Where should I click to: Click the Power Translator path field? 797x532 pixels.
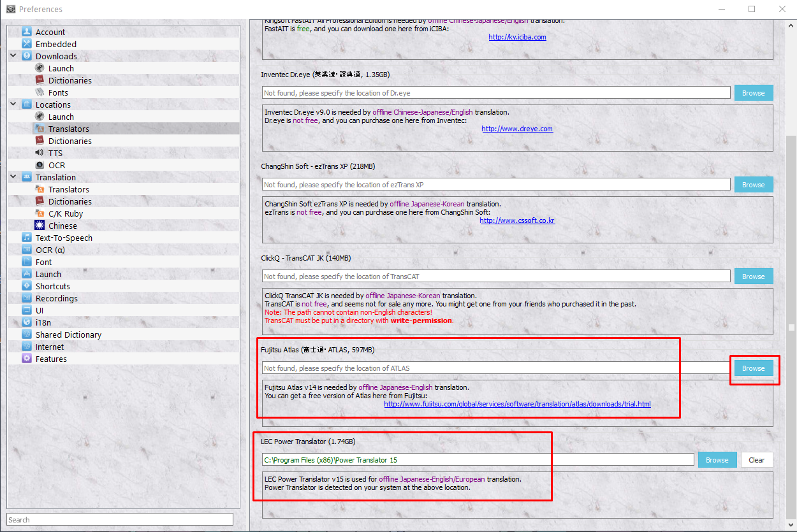point(478,460)
